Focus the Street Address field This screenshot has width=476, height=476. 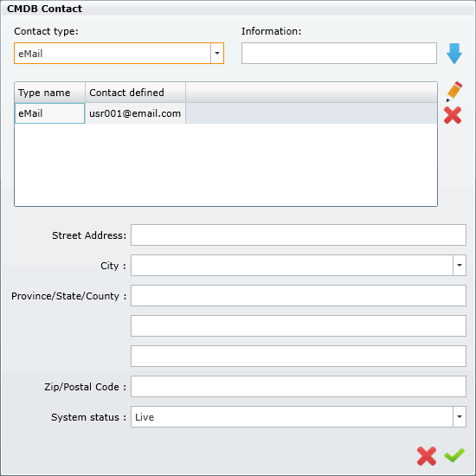pyautogui.click(x=299, y=235)
